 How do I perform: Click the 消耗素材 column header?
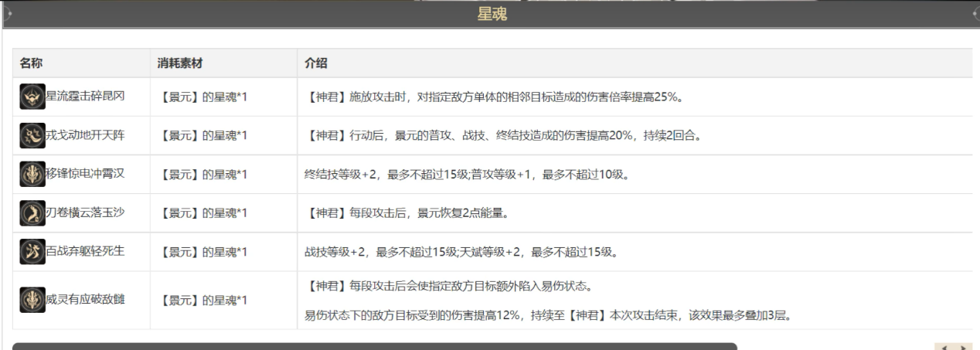180,63
